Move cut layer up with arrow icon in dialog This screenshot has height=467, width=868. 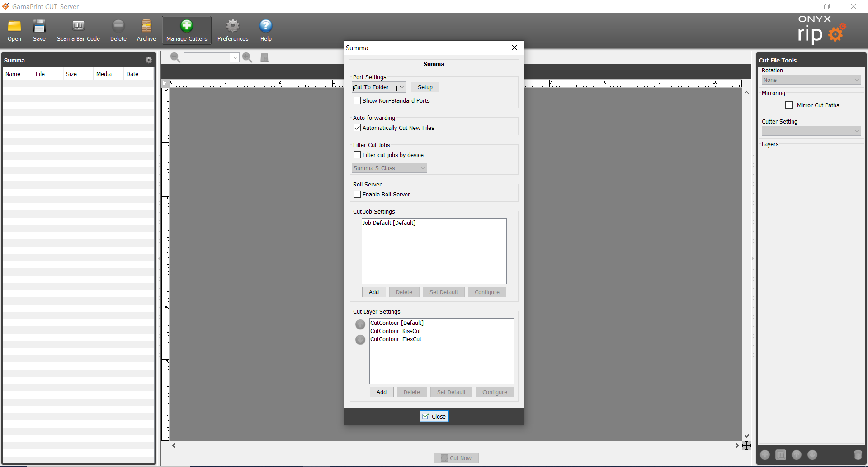click(x=360, y=324)
